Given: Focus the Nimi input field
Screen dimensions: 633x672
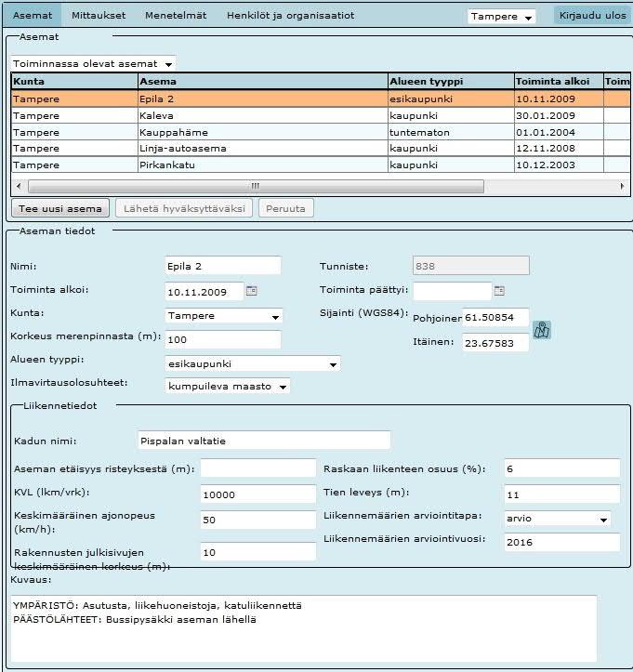Looking at the screenshot, I should click(x=223, y=266).
